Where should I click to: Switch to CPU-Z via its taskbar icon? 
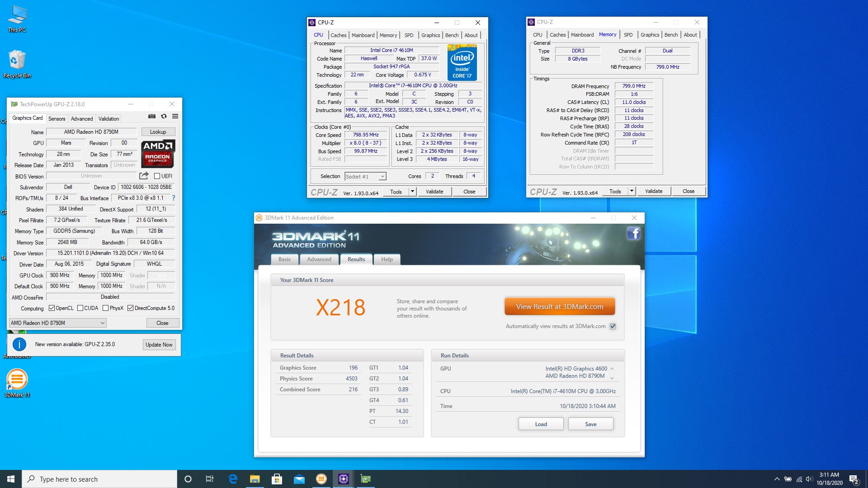pyautogui.click(x=344, y=479)
